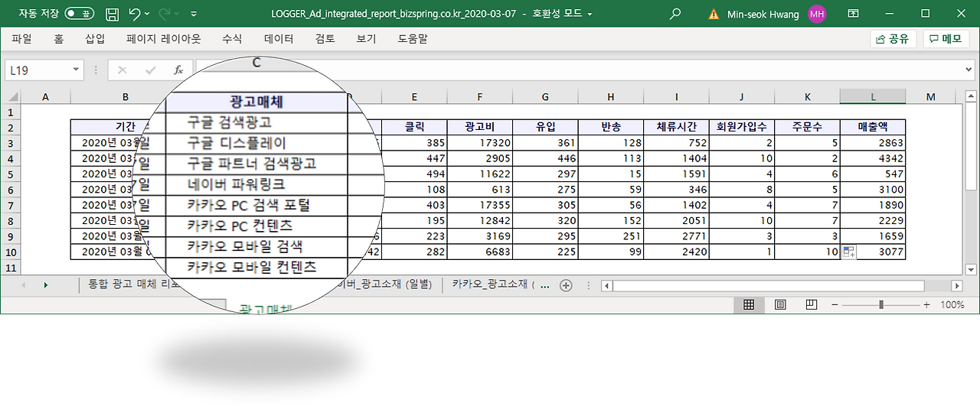Viewport: 980px width, 416px height.
Task: Switch to Page Layout view icon
Action: coord(780,304)
